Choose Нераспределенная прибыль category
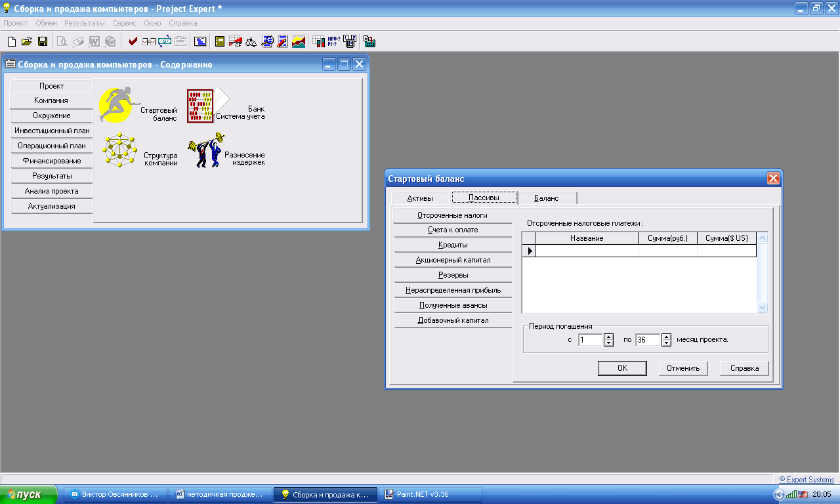Image resolution: width=840 pixels, height=504 pixels. click(453, 291)
